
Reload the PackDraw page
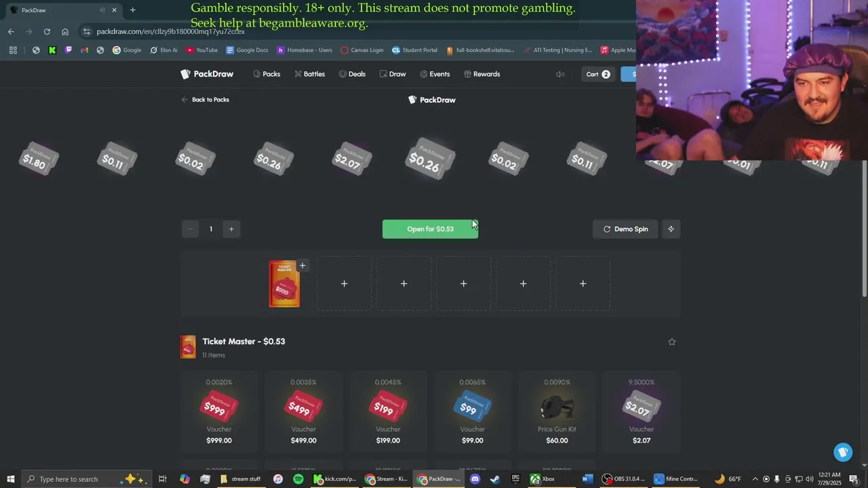tap(47, 31)
